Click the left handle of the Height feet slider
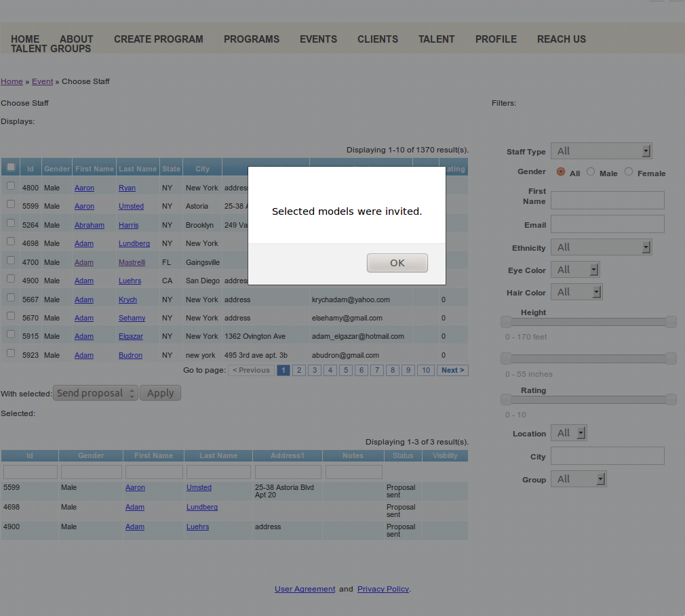 pyautogui.click(x=506, y=322)
